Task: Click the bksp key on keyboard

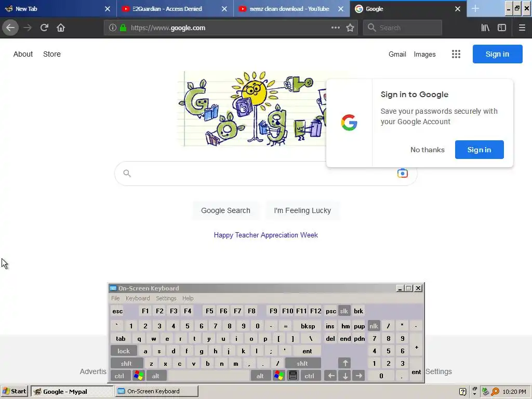Action: pos(308,326)
